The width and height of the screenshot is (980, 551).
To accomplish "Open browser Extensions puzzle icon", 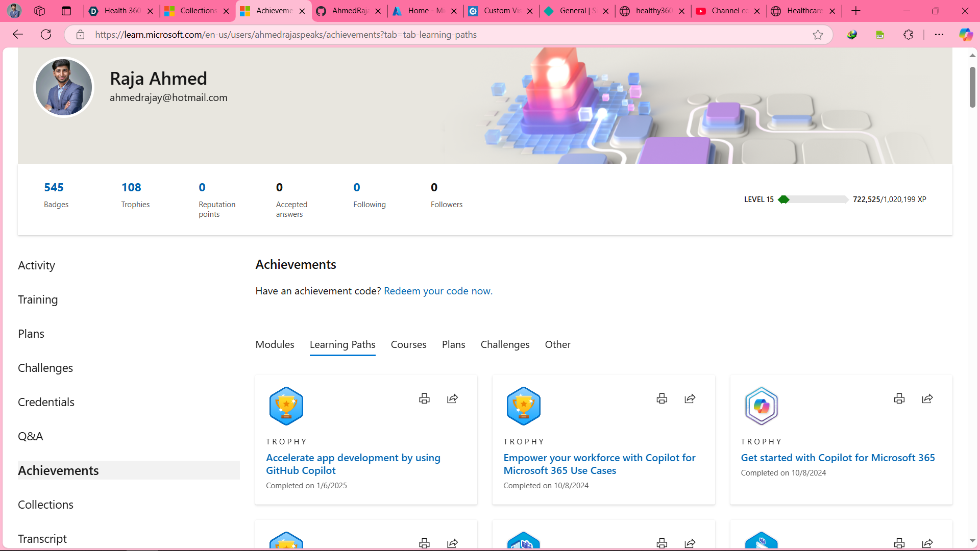I will point(908,35).
